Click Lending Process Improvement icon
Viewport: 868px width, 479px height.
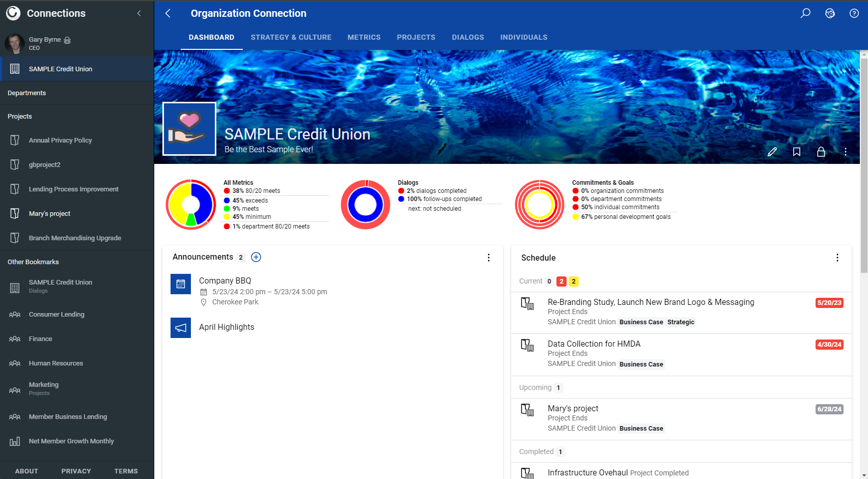15,189
